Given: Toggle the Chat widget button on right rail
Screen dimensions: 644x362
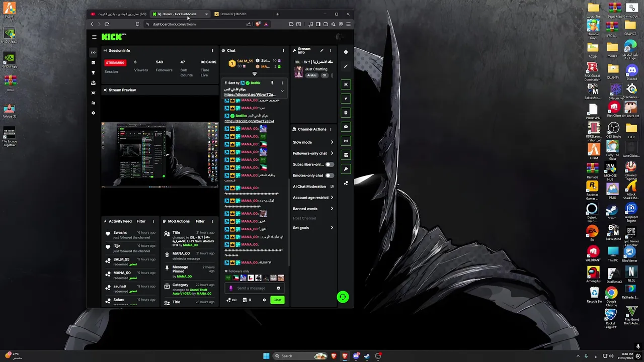Looking at the screenshot, I should click(x=346, y=127).
